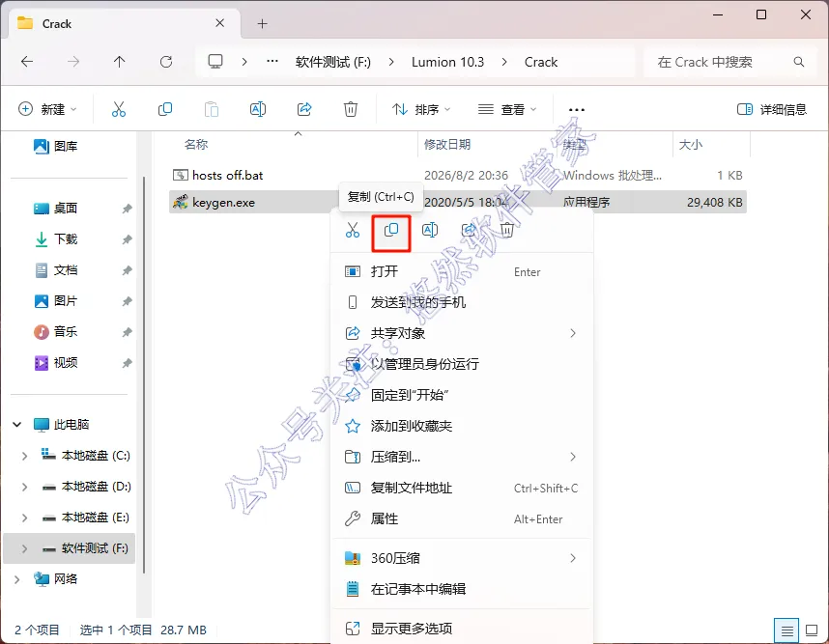Click the Copy icon in the toolbar
The height and width of the screenshot is (644, 829).
coord(165,109)
